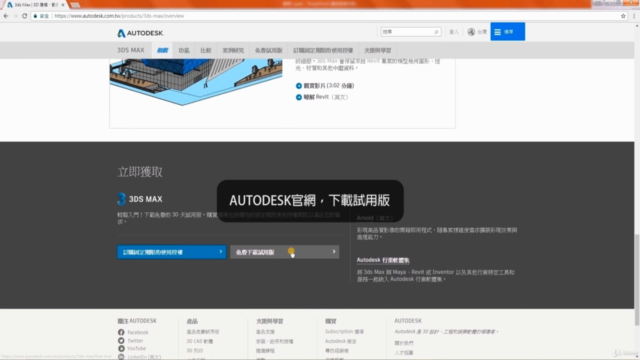Screen dimensions: 640x360
Task: Click the free trial download button
Action: (284, 252)
